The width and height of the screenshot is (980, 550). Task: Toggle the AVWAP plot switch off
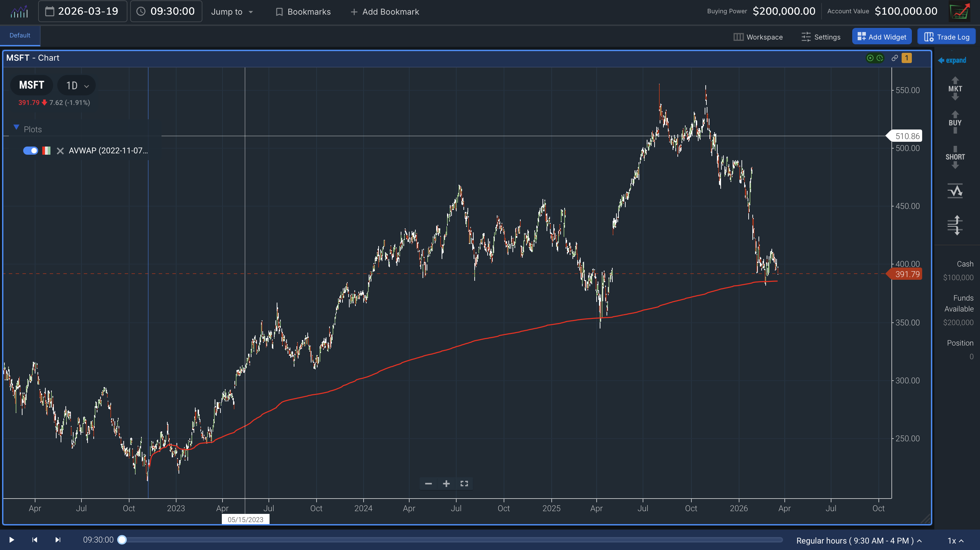point(30,151)
